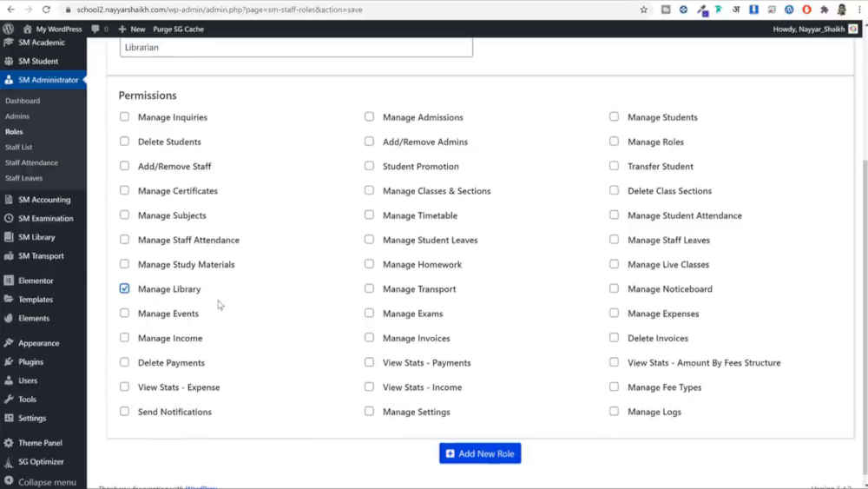868x489 pixels.
Task: Click the comments bubble icon in admin bar
Action: pos(95,29)
